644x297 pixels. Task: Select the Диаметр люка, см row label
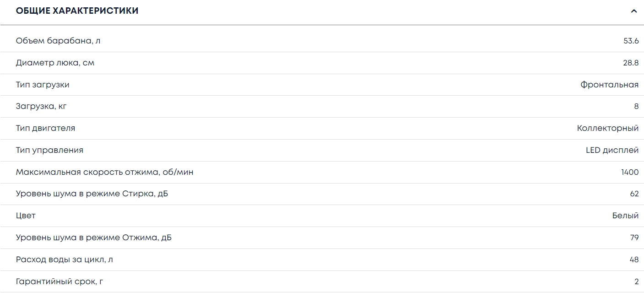click(55, 63)
